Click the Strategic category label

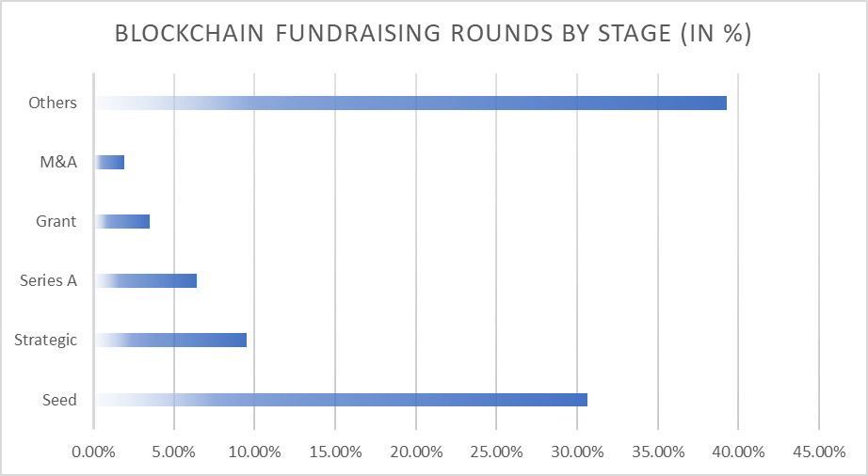pyautogui.click(x=45, y=340)
